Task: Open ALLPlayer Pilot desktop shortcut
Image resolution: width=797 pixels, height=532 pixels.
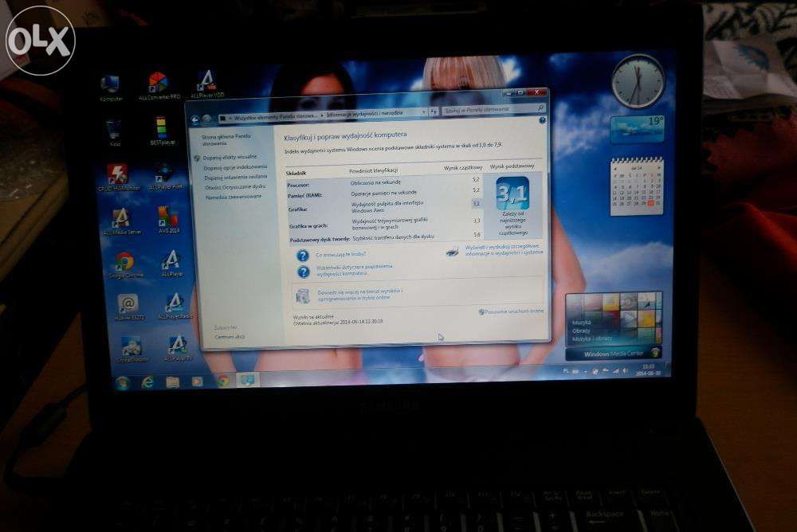Action: point(165,177)
